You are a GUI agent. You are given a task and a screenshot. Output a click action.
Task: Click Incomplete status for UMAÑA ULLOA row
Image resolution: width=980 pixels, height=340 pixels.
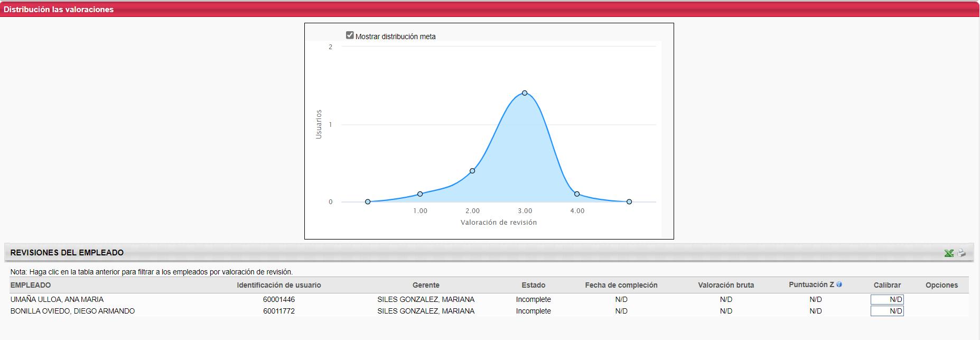(534, 299)
